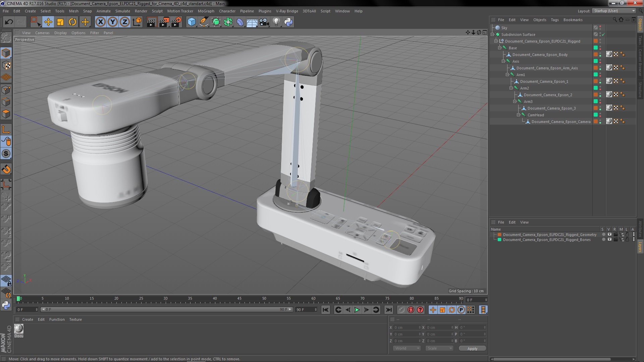Click green color swatch of Rigged_Bones layer

(499, 240)
